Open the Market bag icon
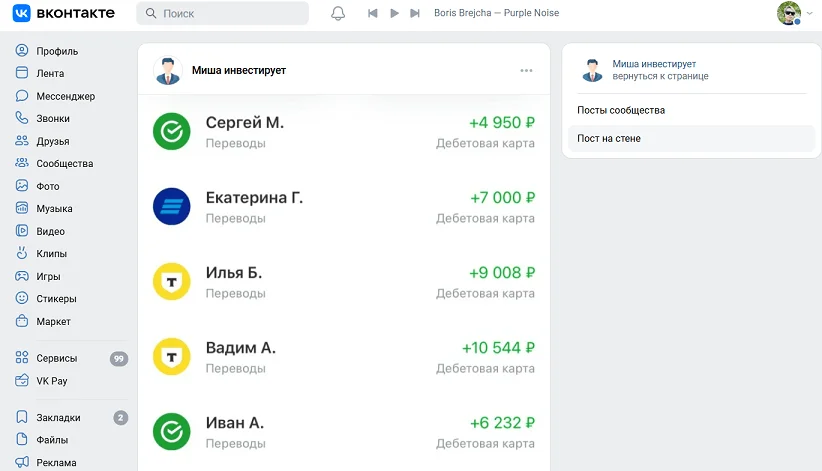Image resolution: width=822 pixels, height=471 pixels. tap(22, 321)
